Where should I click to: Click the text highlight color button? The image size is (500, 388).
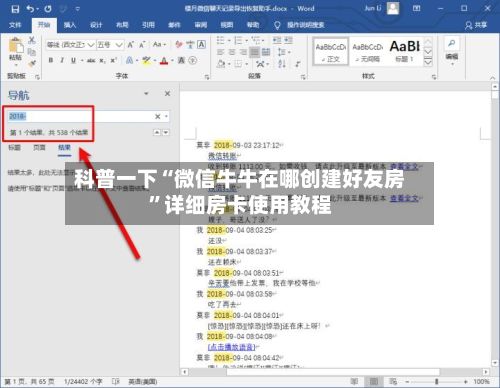point(146,60)
